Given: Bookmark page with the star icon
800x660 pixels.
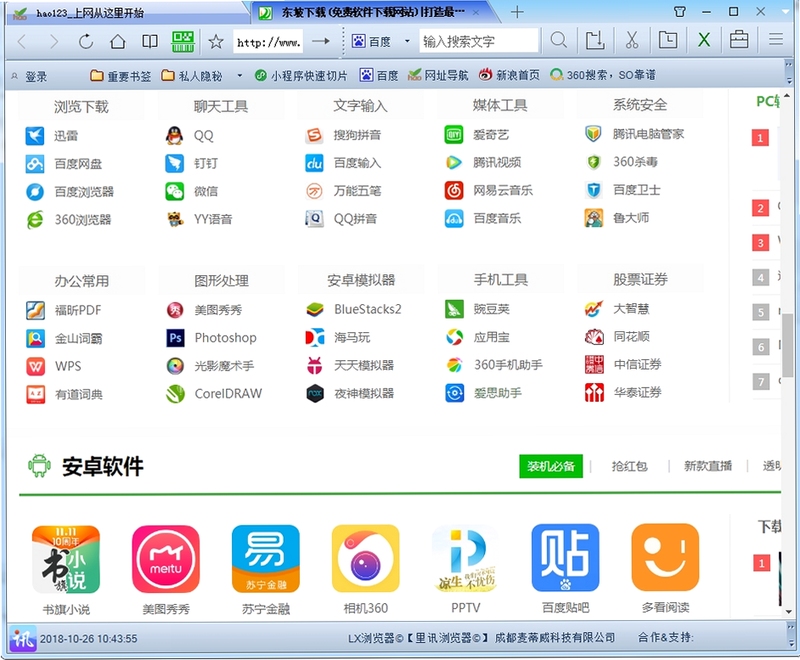Looking at the screenshot, I should click(216, 41).
